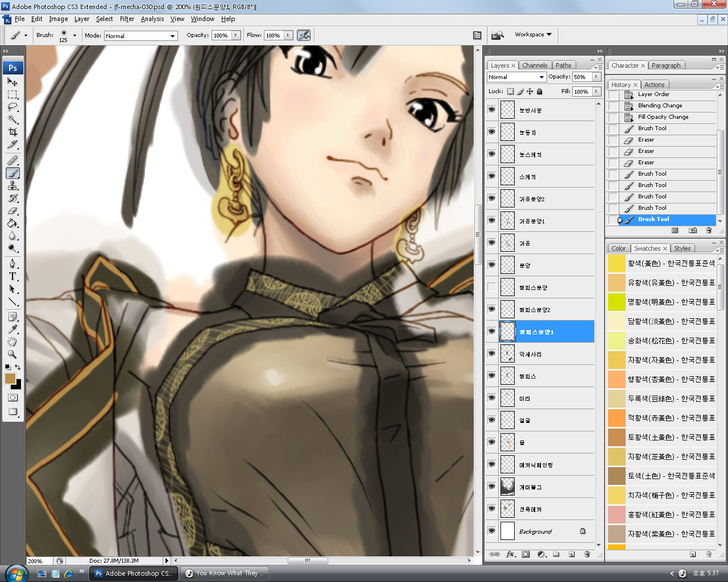The image size is (728, 582).
Task: Hide the 스케치 layer
Action: 491,176
